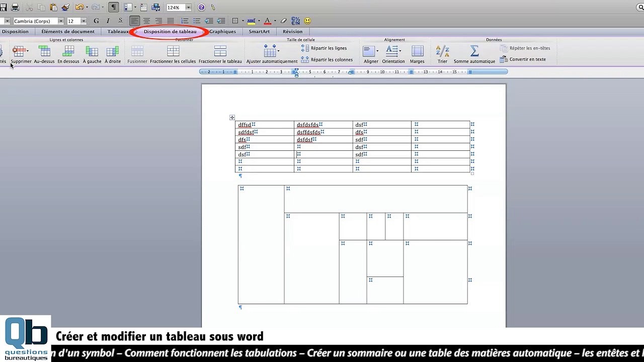The height and width of the screenshot is (362, 644).
Task: Switch to the Tableaux tab
Action: pos(118,32)
